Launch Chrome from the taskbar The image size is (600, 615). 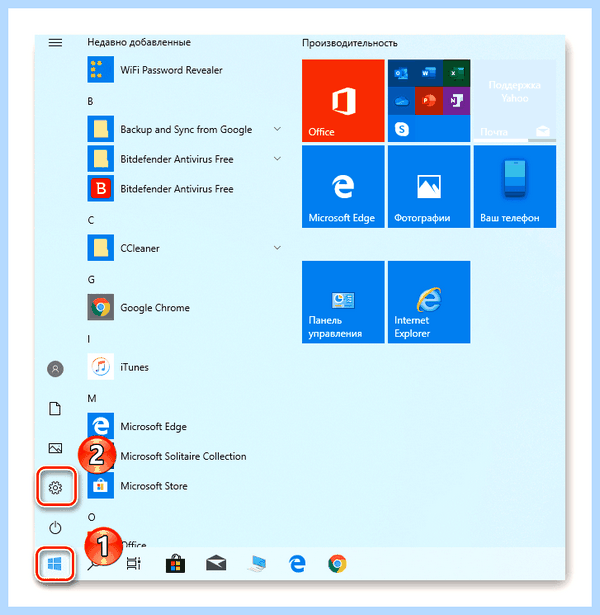point(338,564)
